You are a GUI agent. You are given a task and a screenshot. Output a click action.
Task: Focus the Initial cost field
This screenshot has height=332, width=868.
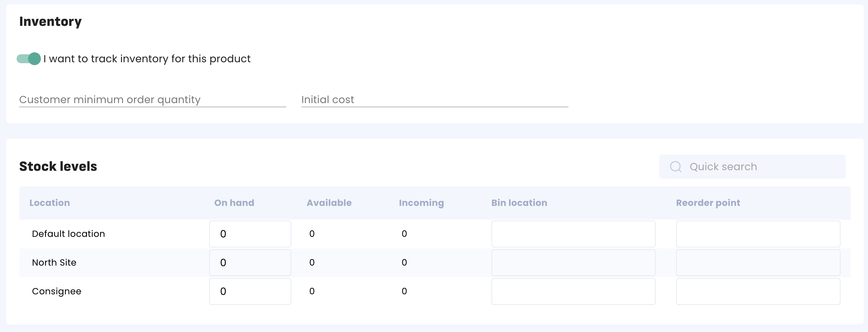434,100
